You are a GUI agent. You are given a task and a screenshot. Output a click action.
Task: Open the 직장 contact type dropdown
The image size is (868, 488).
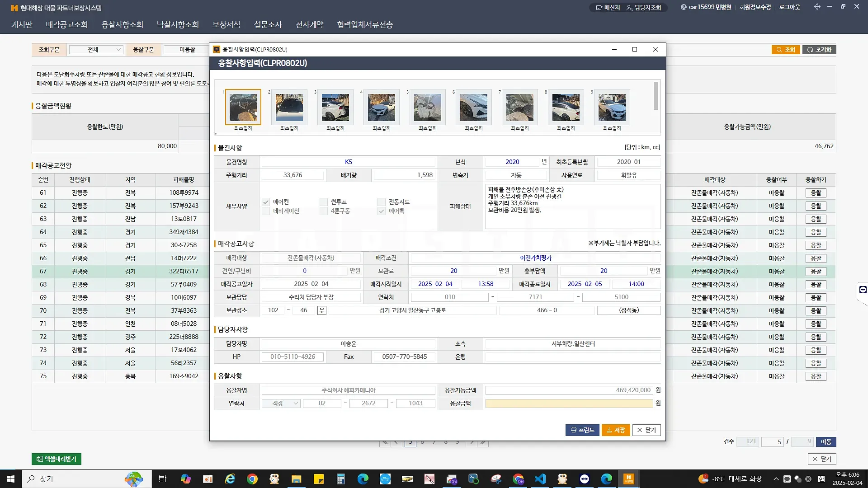[x=281, y=404]
